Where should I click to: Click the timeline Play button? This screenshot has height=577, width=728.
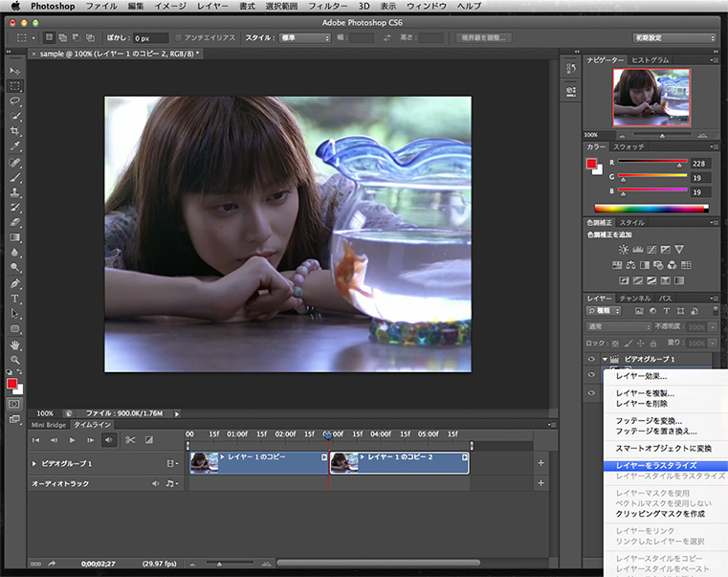point(72,439)
